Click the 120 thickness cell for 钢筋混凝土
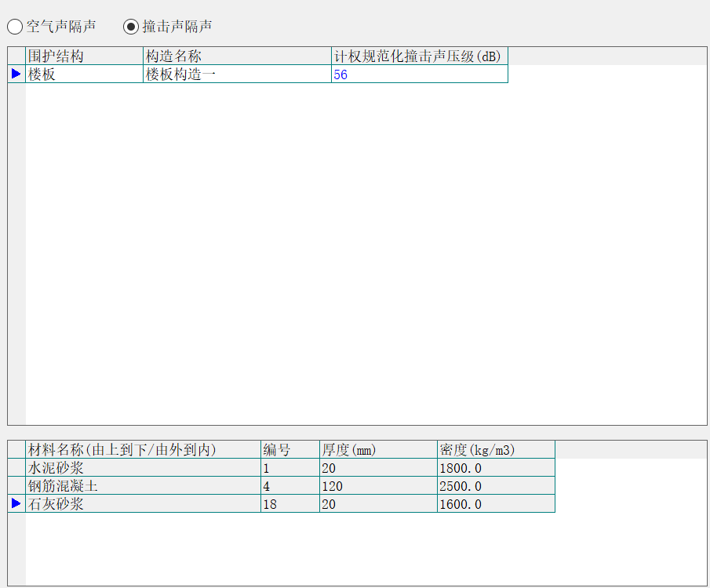710x588 pixels. click(378, 486)
